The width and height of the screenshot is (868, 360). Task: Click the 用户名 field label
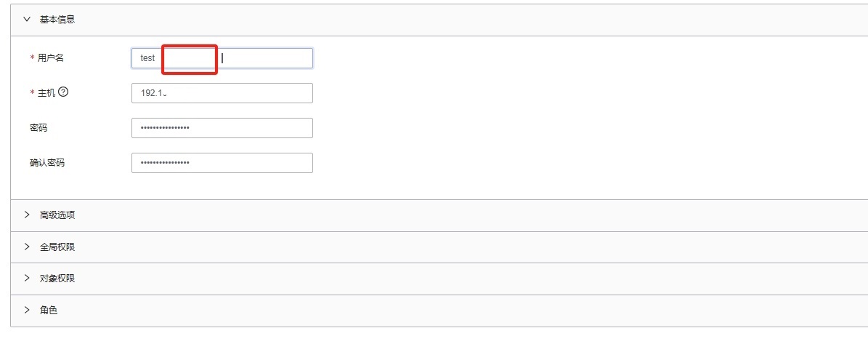coord(51,58)
